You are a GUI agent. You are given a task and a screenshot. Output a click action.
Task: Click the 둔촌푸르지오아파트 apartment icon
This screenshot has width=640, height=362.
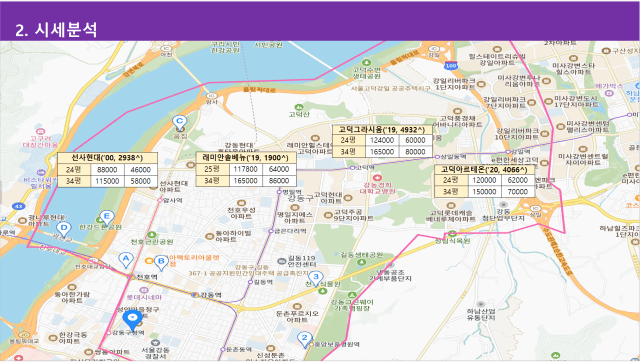point(297,306)
